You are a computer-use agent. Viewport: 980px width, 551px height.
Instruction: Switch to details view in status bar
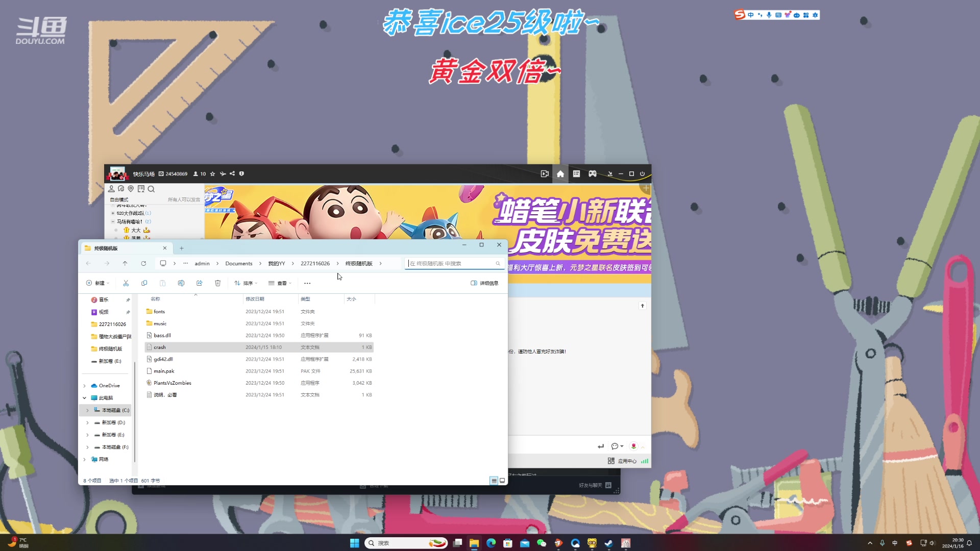tap(494, 481)
